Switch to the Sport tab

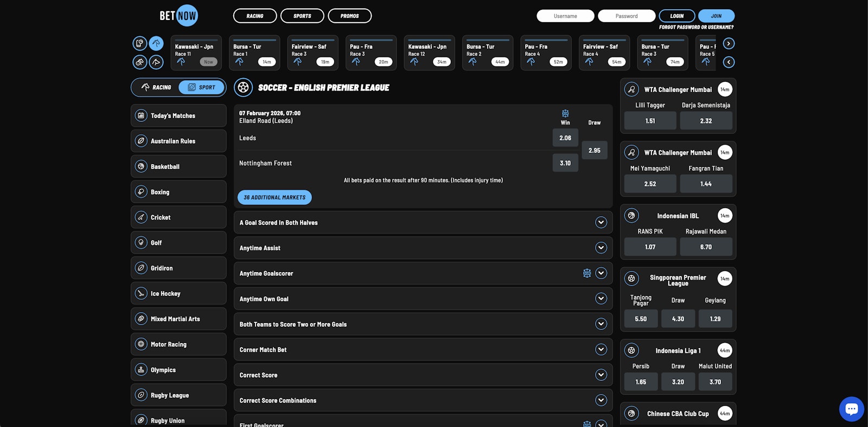click(x=201, y=87)
